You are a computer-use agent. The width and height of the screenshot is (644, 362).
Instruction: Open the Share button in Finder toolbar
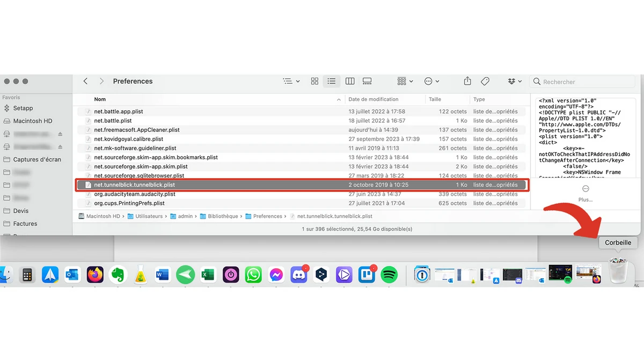[467, 81]
